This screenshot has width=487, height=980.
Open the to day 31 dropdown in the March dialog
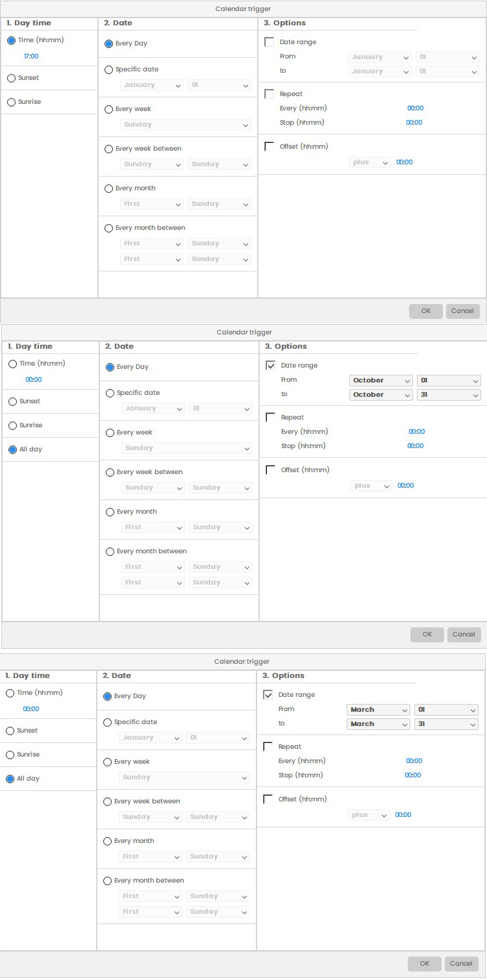tap(446, 724)
